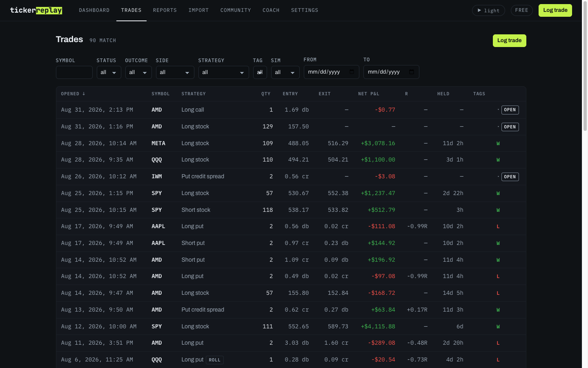Viewport: 588px width, 368px height.
Task: Click the +0.17R value
Action: click(x=417, y=310)
